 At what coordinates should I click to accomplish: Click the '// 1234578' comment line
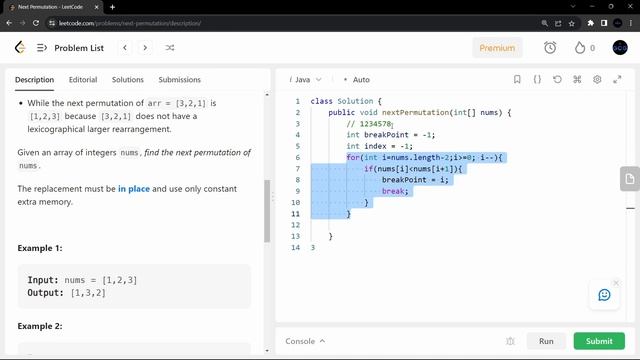click(x=369, y=124)
